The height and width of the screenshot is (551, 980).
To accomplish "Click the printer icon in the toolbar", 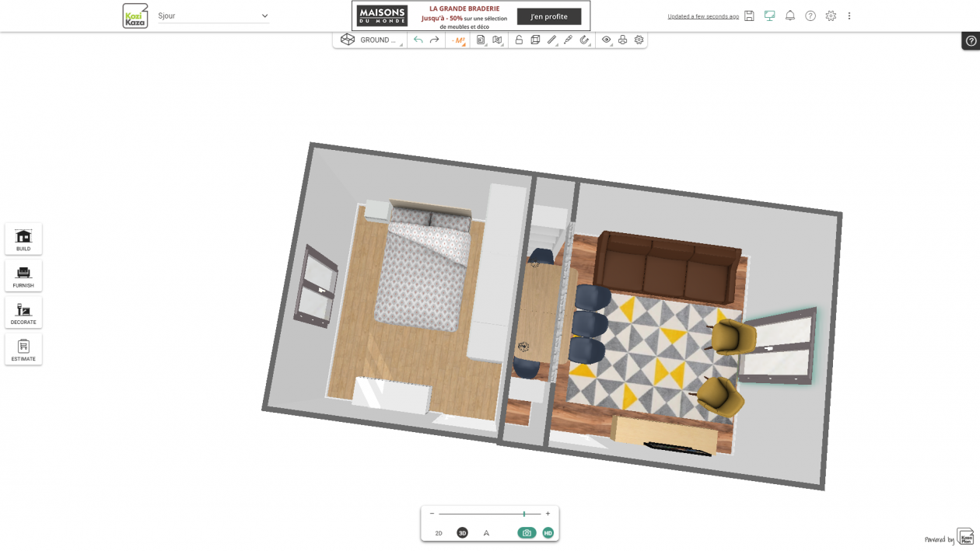I will click(622, 40).
